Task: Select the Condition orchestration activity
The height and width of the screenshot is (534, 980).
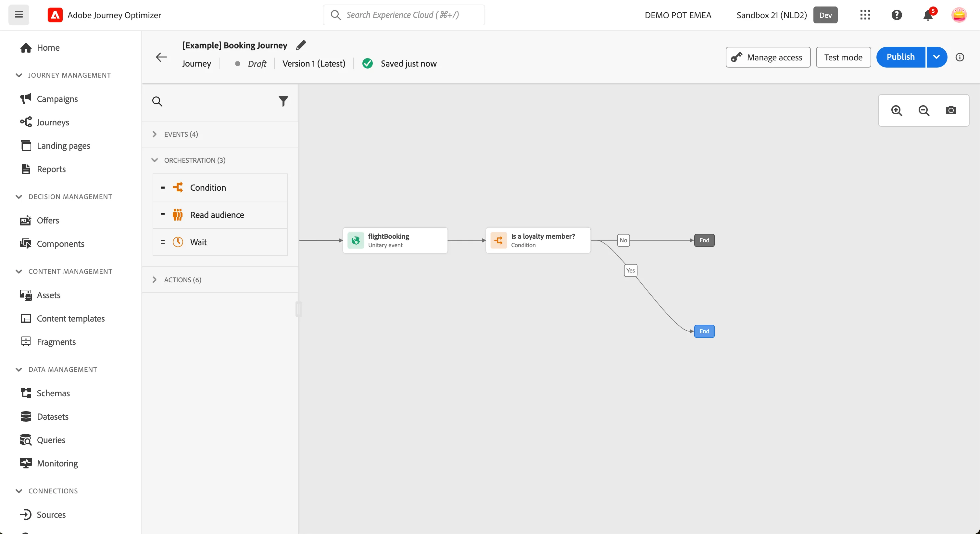Action: pos(220,188)
